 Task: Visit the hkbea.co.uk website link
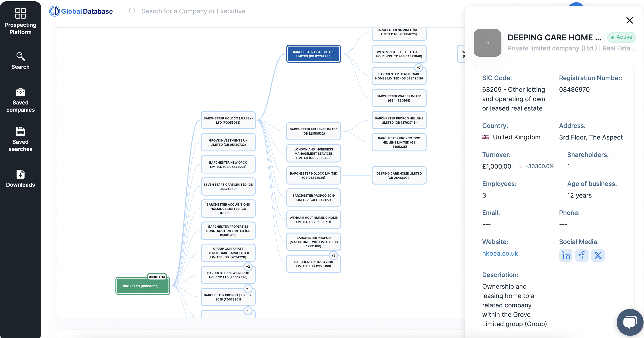pos(500,253)
